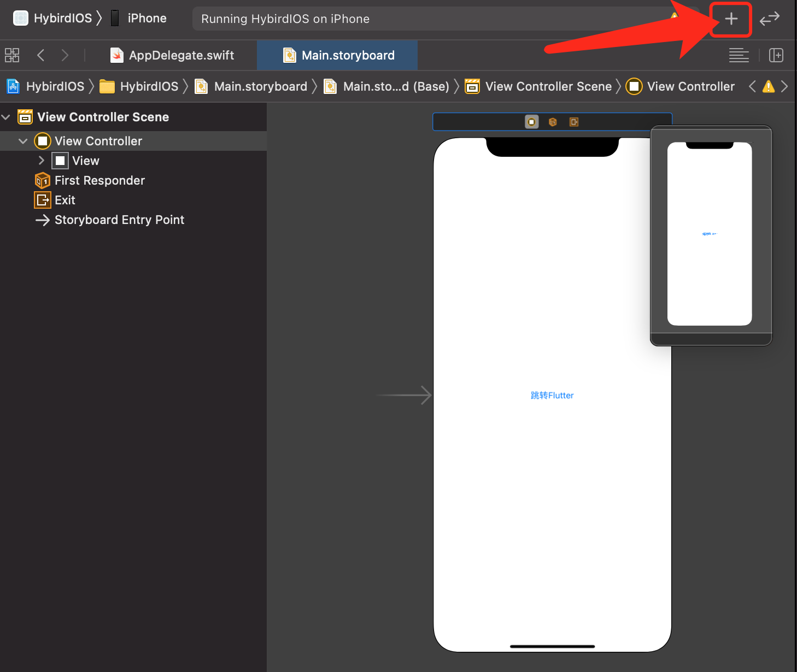This screenshot has height=672, width=797.
Task: Select the Main.storyboard tab
Action: pyautogui.click(x=348, y=55)
